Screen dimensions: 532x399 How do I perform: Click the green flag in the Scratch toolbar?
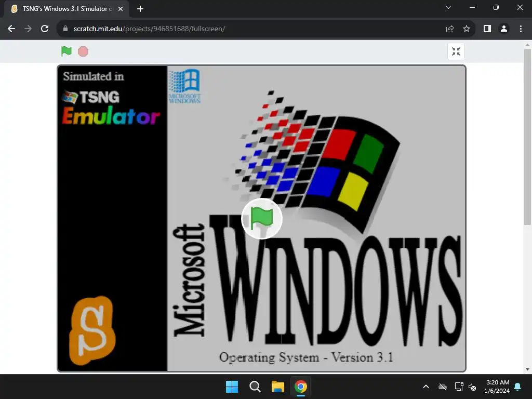[66, 51]
